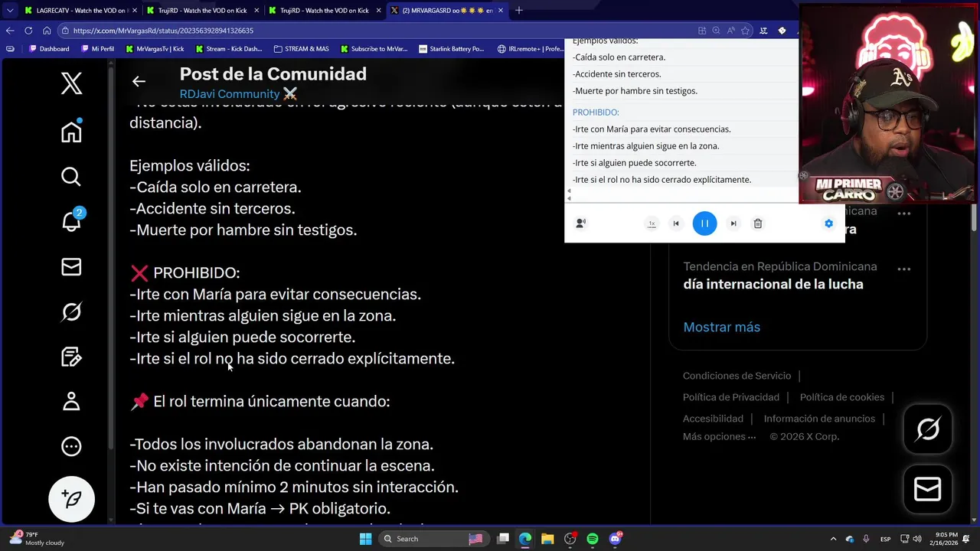Click the browser back arrow
This screenshot has width=980, height=551.
(10, 31)
